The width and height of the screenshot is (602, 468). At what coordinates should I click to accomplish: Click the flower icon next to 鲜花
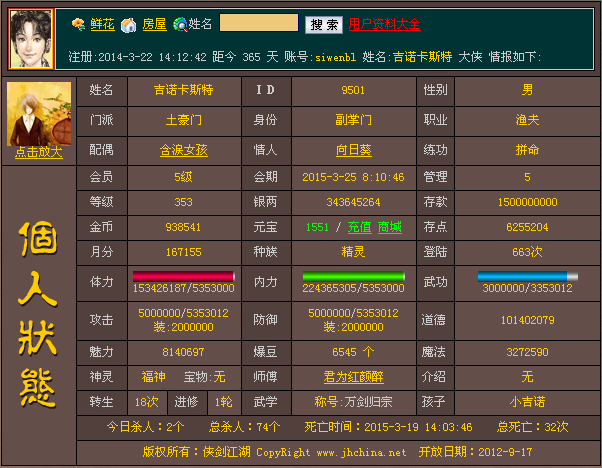coord(78,25)
